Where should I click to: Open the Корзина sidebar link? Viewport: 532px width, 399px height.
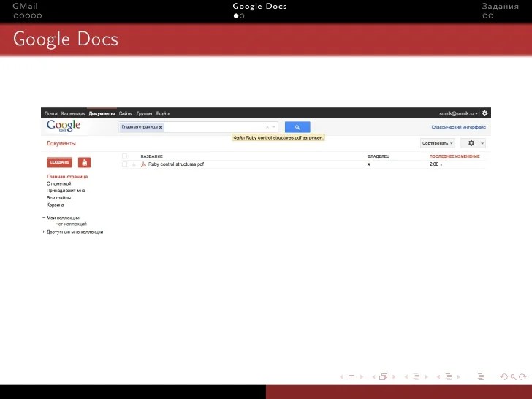point(56,205)
